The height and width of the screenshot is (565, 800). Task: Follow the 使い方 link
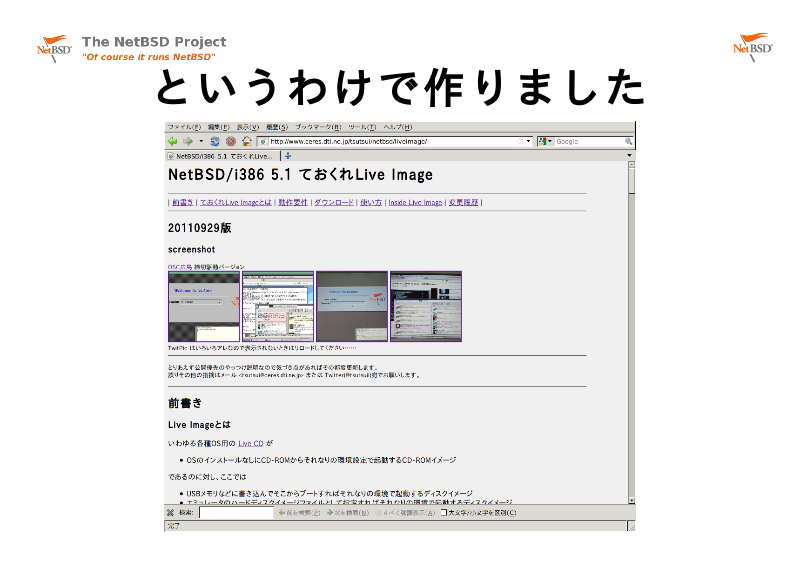(371, 203)
